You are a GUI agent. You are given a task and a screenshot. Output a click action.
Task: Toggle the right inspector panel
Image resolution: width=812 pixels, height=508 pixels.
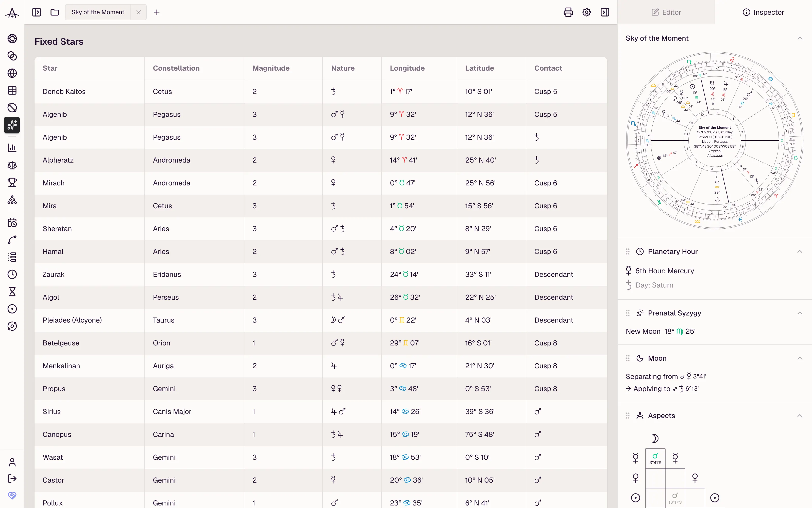click(x=605, y=12)
